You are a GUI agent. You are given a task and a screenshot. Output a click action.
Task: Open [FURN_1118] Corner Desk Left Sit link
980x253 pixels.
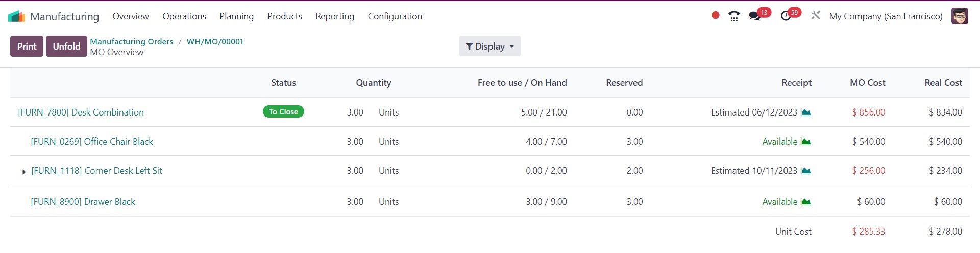(96, 171)
